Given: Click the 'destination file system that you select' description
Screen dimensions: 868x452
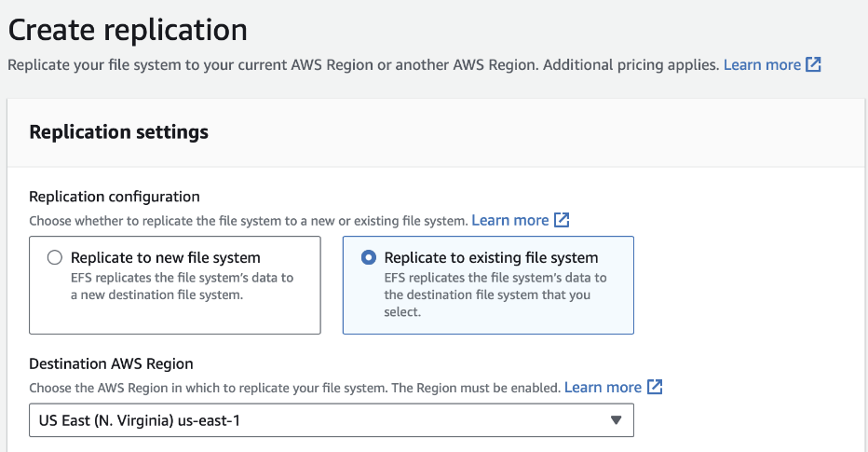Looking at the screenshot, I should (495, 294).
